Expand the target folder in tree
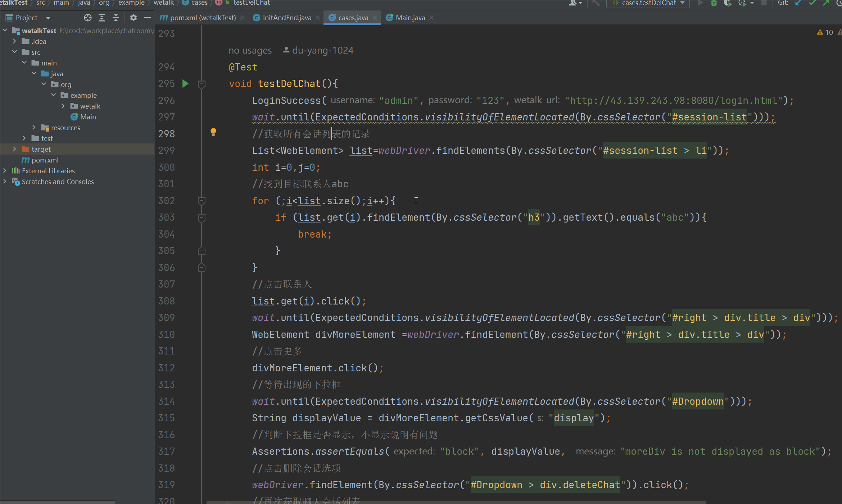Image resolution: width=842 pixels, height=504 pixels. (x=14, y=149)
